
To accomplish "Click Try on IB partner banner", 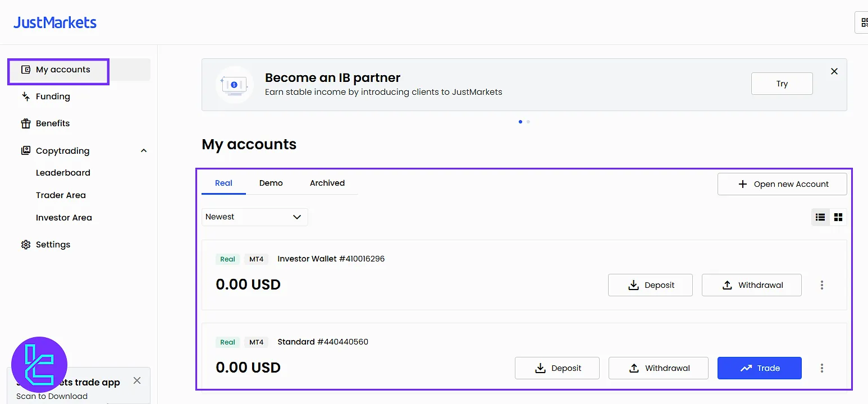I will coord(782,84).
